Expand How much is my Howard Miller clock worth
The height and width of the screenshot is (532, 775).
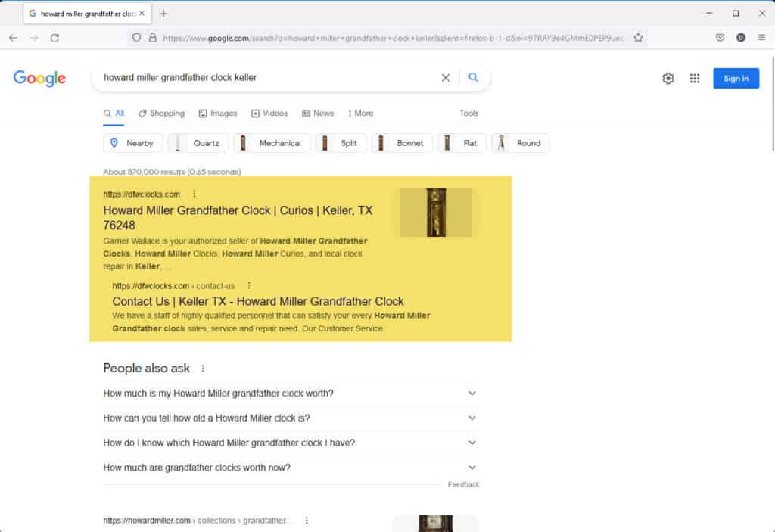(291, 393)
